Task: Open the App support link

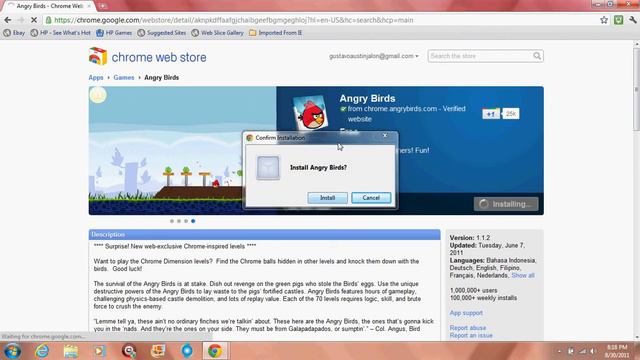Action: coord(466,313)
